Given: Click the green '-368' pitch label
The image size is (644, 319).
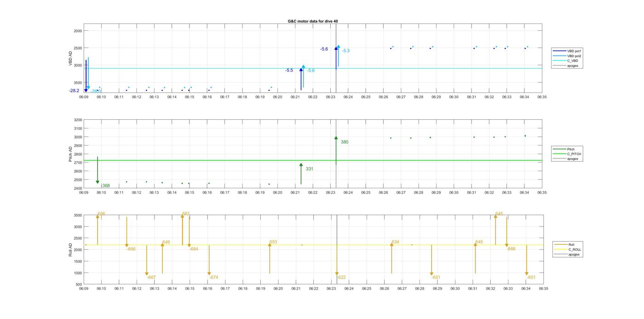Looking at the screenshot, I should [105, 186].
